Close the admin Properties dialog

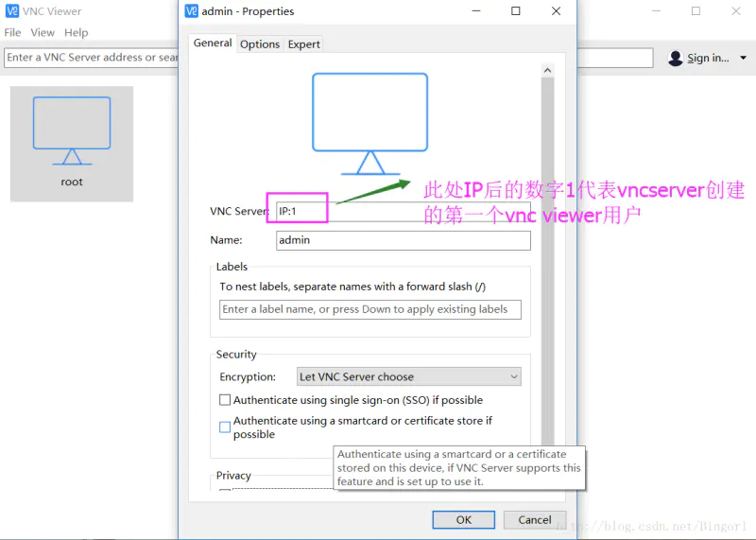[556, 11]
